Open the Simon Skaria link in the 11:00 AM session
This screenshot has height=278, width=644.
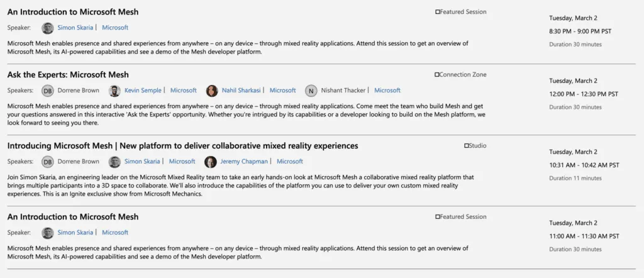coord(75,233)
